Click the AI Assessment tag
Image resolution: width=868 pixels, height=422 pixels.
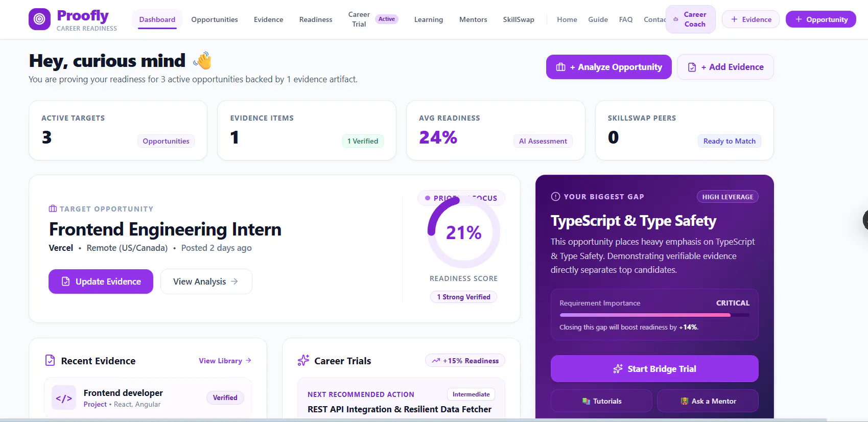tap(543, 141)
